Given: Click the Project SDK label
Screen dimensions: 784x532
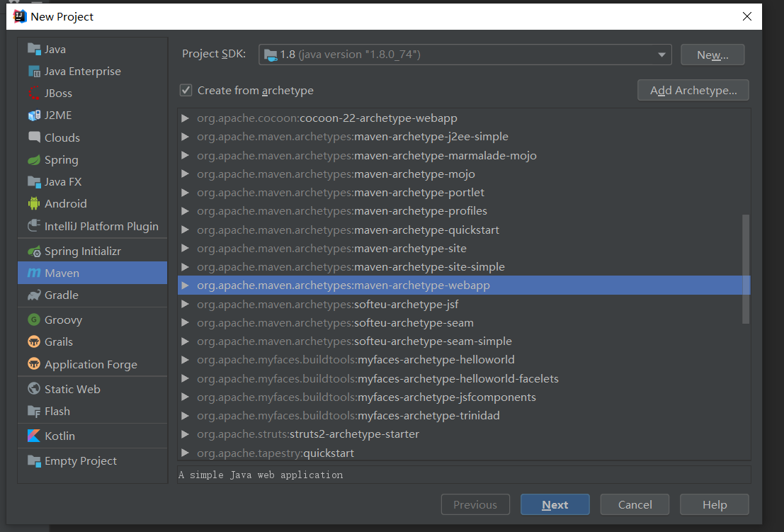Looking at the screenshot, I should click(x=214, y=54).
